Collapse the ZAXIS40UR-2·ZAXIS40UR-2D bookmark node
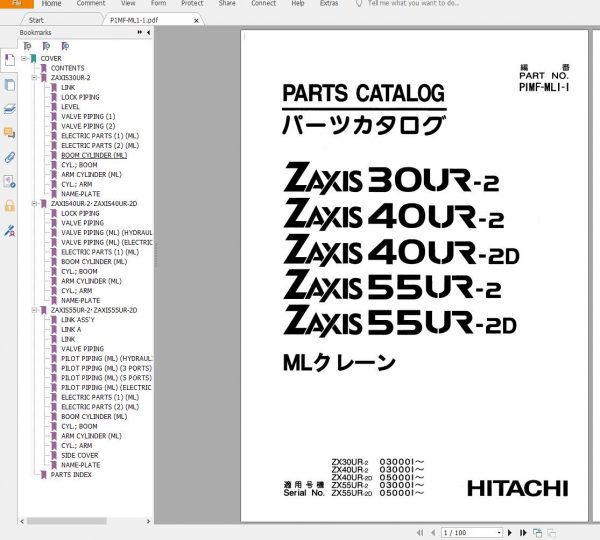This screenshot has width=600, height=540. pyautogui.click(x=34, y=204)
